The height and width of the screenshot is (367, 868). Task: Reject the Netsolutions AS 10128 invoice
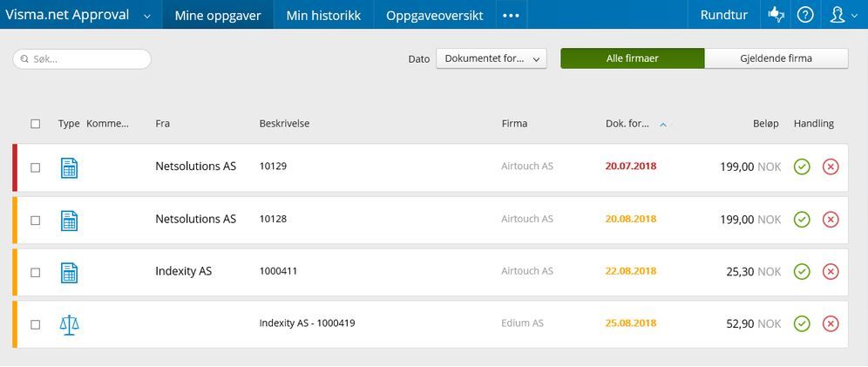[830, 220]
